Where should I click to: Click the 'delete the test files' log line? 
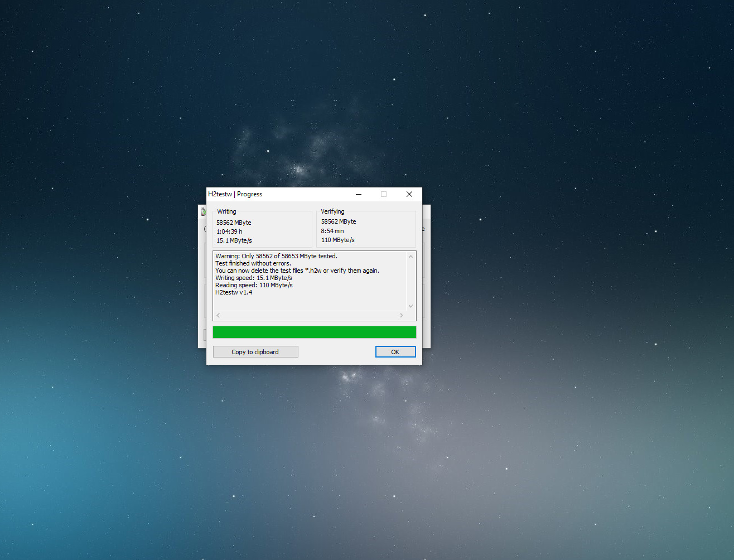(297, 271)
